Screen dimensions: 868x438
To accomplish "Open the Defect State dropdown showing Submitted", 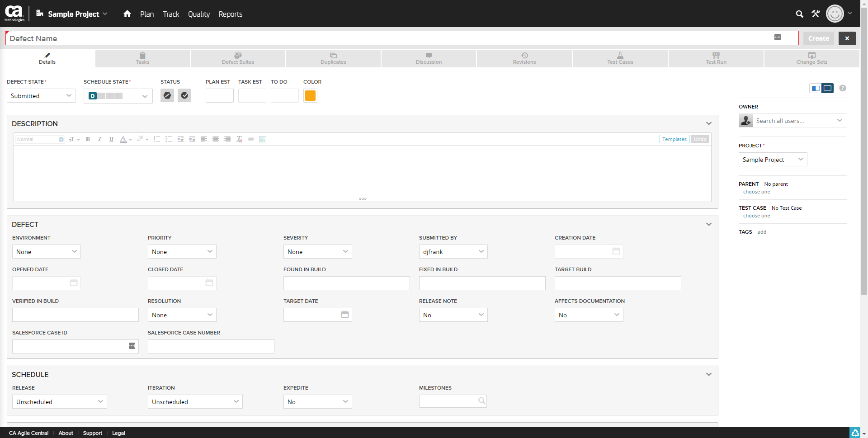I will point(41,96).
